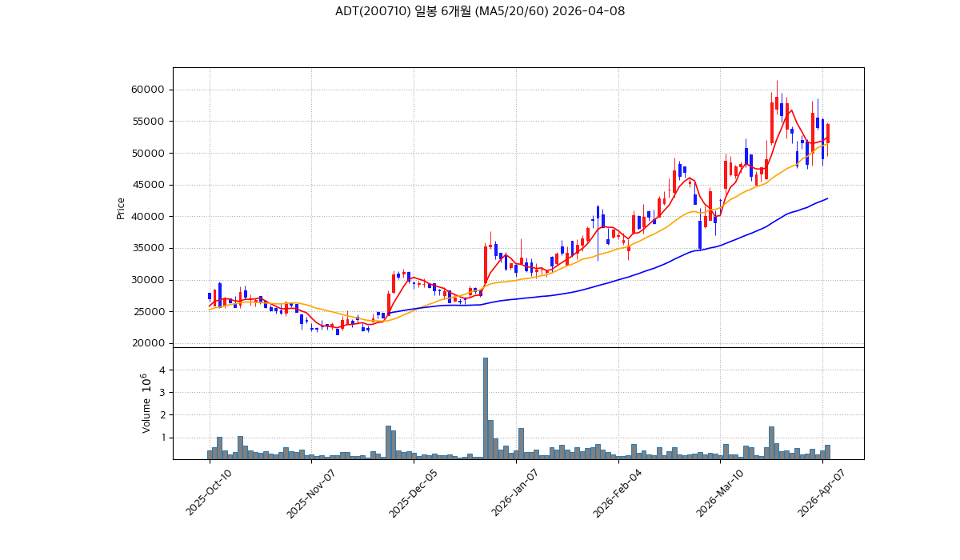Click the Volume y-axis title

click(x=146, y=403)
